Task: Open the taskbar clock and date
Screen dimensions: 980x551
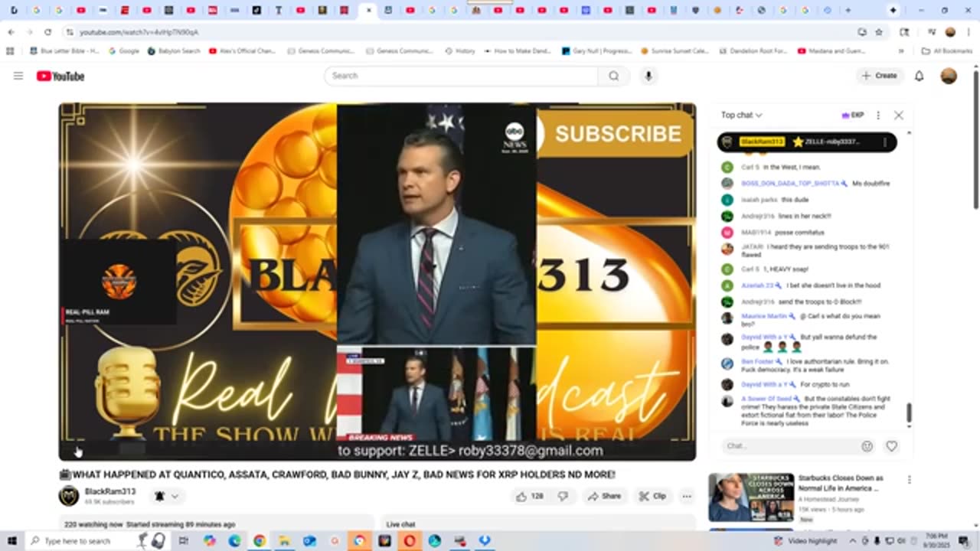Action: click(x=937, y=540)
